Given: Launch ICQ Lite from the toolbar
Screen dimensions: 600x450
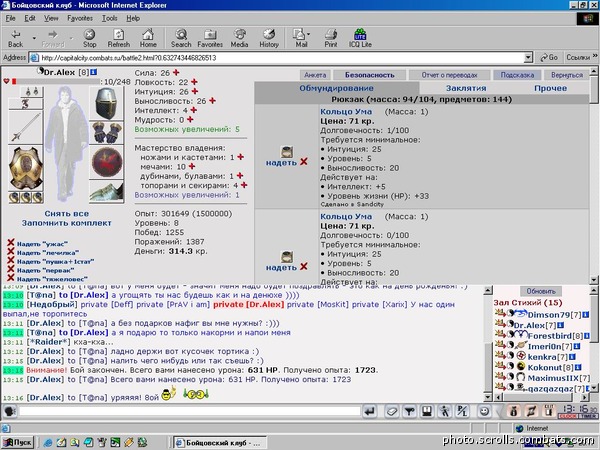Looking at the screenshot, I should (x=360, y=38).
